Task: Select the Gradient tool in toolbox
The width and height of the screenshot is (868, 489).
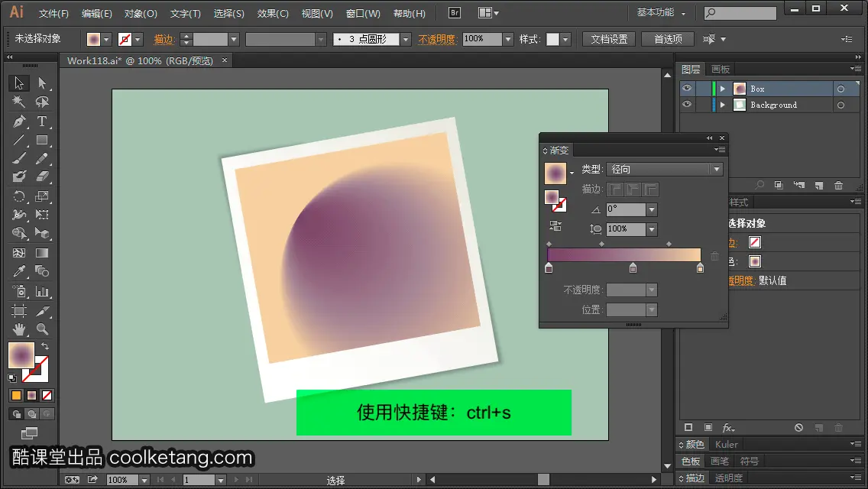Action: pos(42,253)
